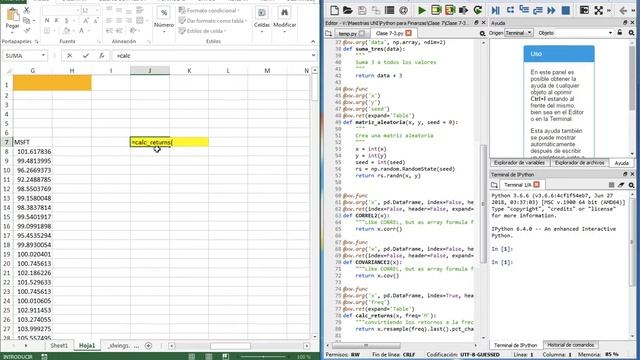Open Historial de comandos tab

tap(570, 345)
